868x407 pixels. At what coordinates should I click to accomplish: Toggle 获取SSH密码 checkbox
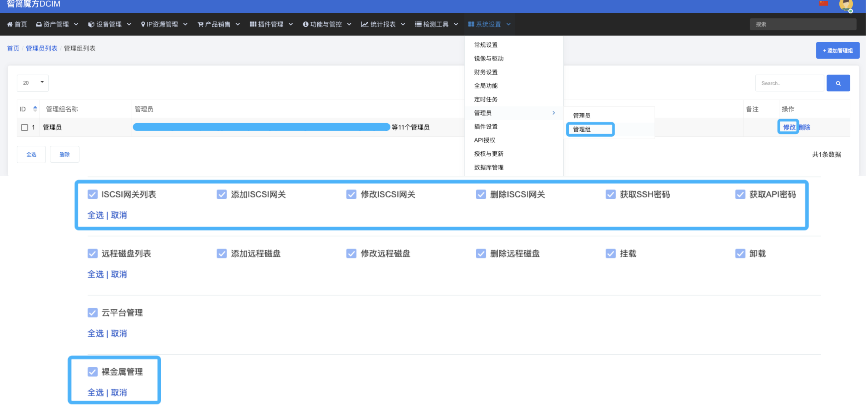tap(612, 195)
